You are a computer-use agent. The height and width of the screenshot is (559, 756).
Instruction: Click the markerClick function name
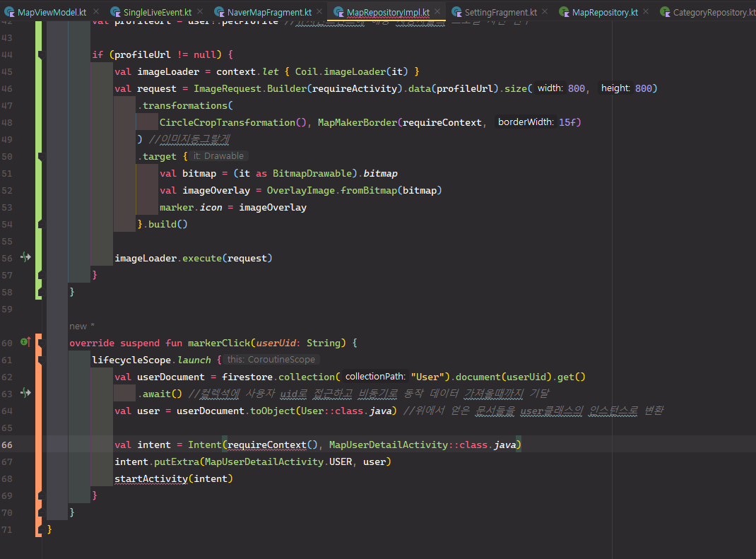pos(219,343)
